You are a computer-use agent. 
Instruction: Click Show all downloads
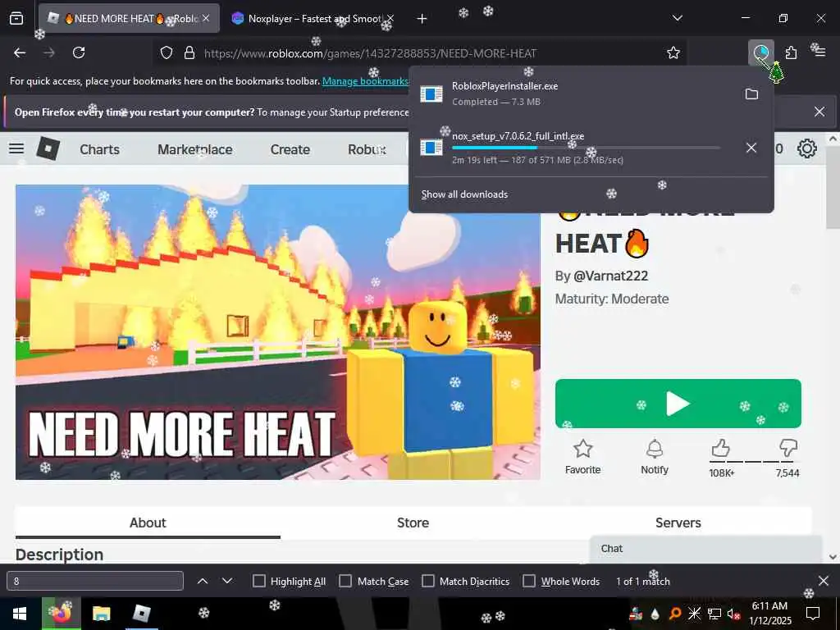coord(464,194)
